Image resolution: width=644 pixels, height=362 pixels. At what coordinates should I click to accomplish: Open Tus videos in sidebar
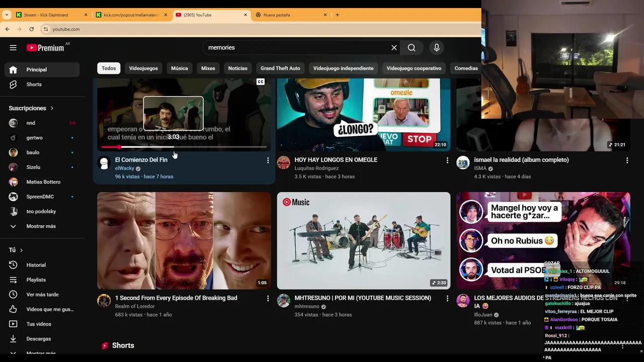(x=42, y=324)
